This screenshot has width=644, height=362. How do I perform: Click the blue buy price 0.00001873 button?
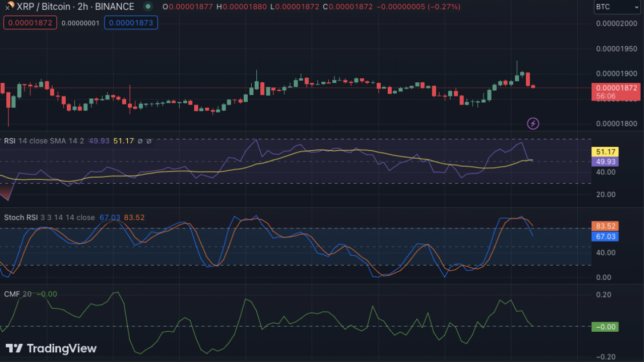[x=131, y=23]
